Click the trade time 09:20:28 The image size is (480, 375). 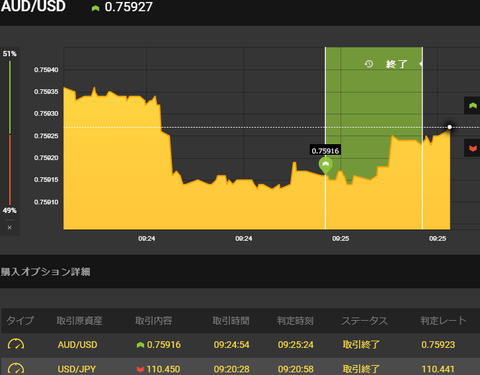[x=231, y=369]
